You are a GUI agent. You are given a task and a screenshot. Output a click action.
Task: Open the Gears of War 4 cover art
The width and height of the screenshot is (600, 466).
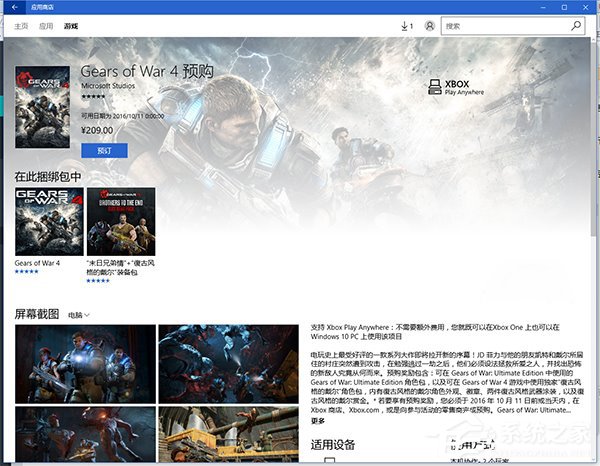(42, 107)
